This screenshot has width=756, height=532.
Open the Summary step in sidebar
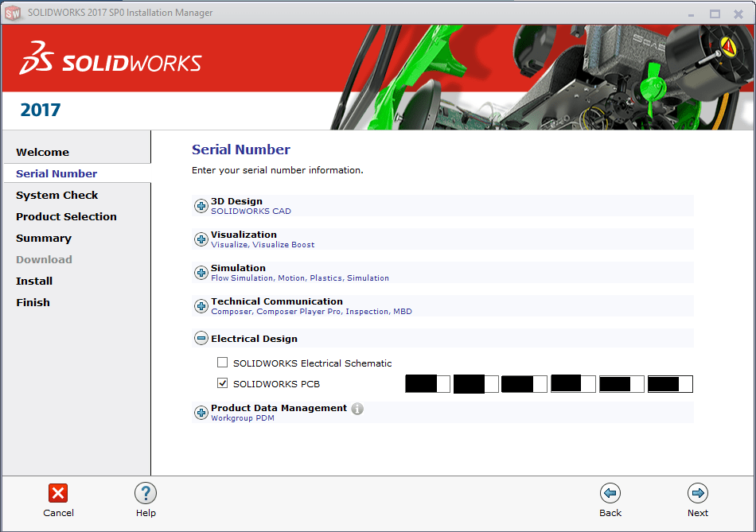click(44, 238)
